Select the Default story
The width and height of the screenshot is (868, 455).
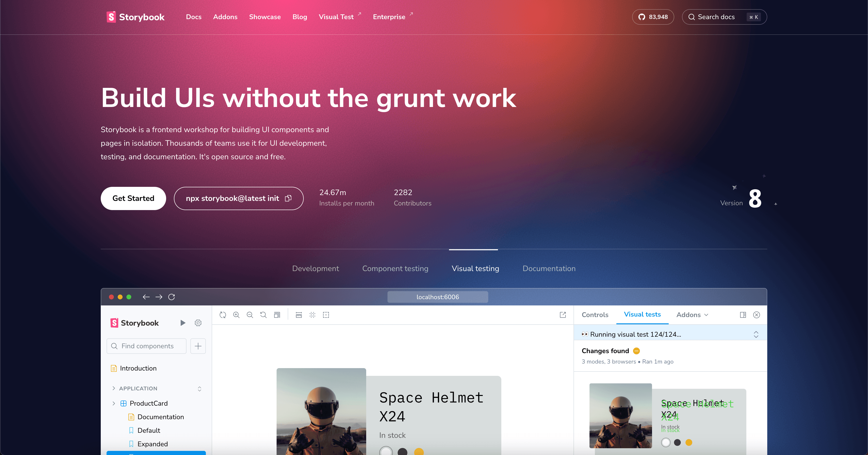(x=149, y=430)
